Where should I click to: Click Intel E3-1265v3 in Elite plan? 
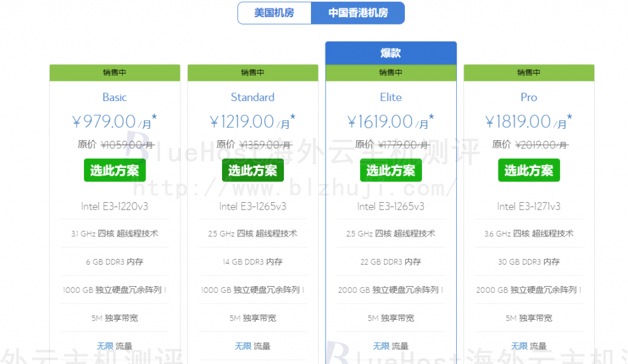pyautogui.click(x=391, y=207)
